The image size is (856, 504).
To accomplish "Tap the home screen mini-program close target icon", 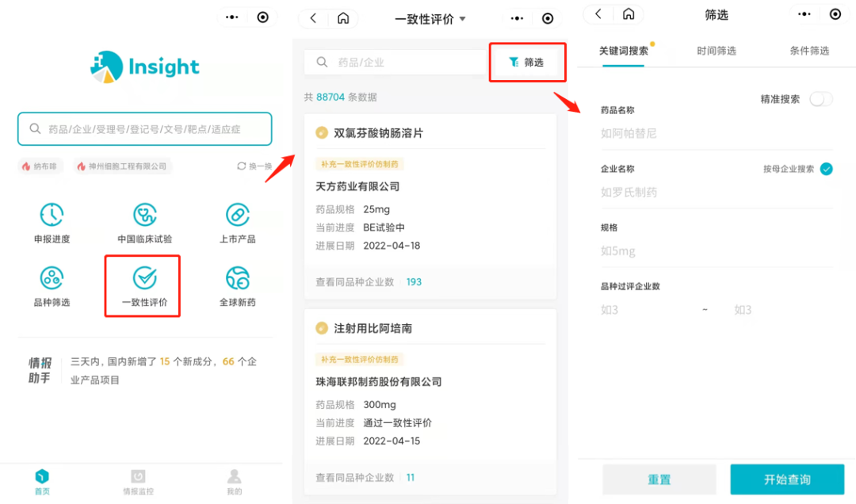I will pyautogui.click(x=262, y=17).
